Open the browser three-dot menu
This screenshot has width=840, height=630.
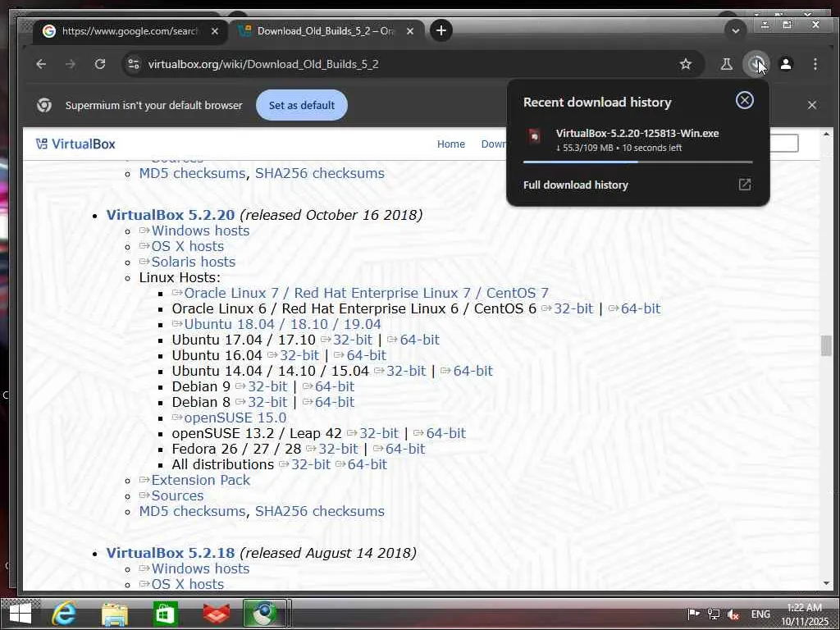(x=815, y=64)
